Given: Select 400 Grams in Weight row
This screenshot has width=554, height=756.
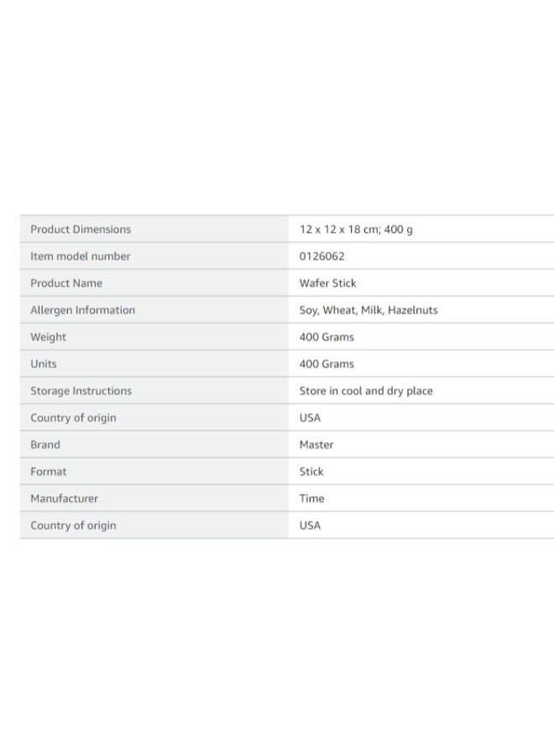Looking at the screenshot, I should pos(327,337).
